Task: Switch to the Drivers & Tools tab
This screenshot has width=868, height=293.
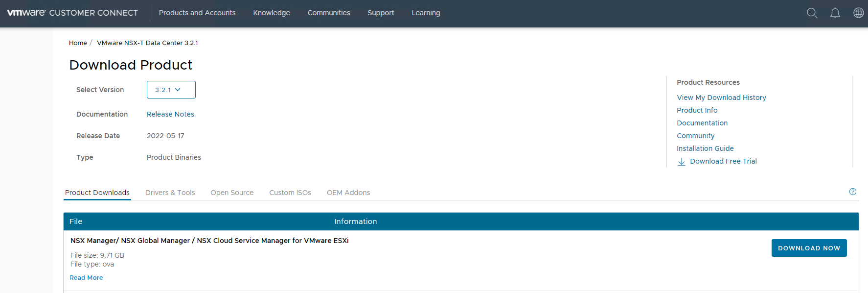Action: click(x=170, y=193)
